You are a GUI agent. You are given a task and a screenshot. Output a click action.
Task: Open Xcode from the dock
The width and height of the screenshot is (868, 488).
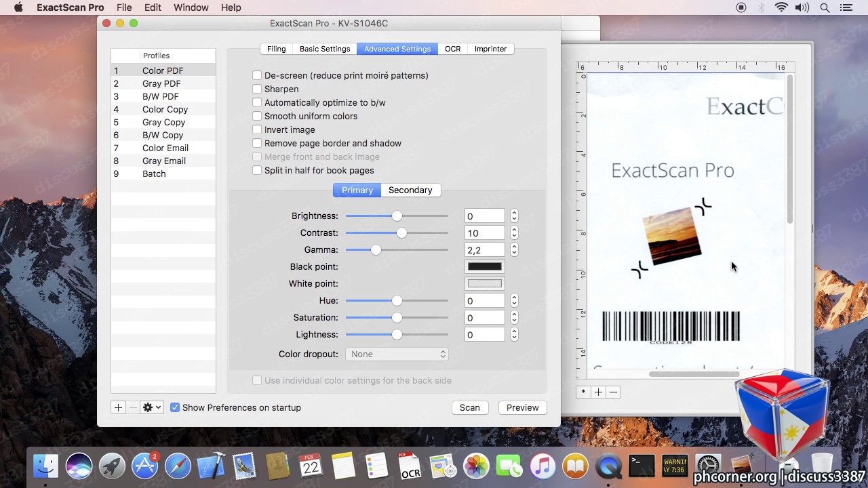pyautogui.click(x=212, y=466)
